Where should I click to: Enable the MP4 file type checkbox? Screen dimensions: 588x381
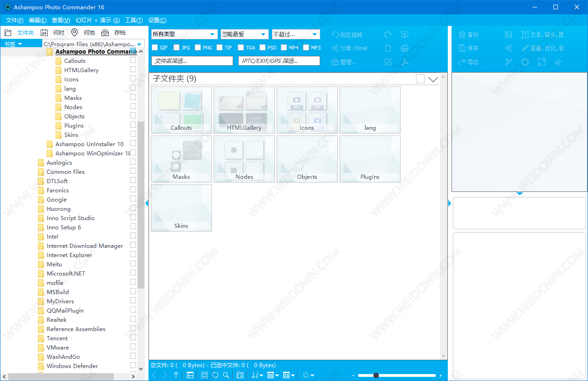284,48
